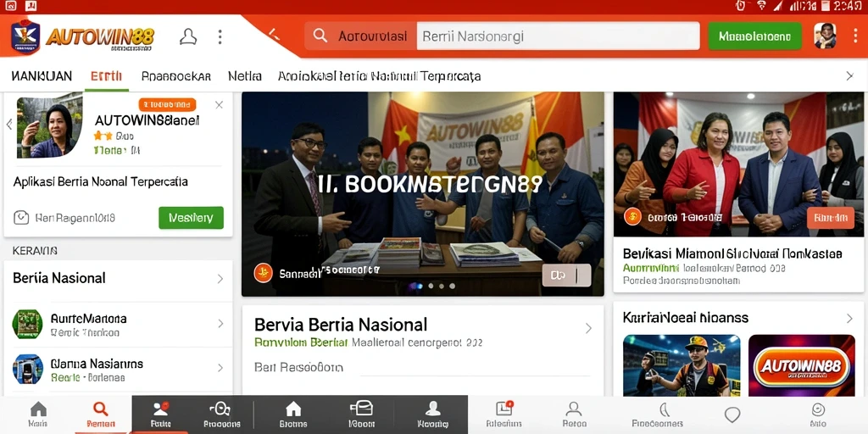Click the house icon in dark bottom bar
This screenshot has height=434, width=868.
(293, 409)
